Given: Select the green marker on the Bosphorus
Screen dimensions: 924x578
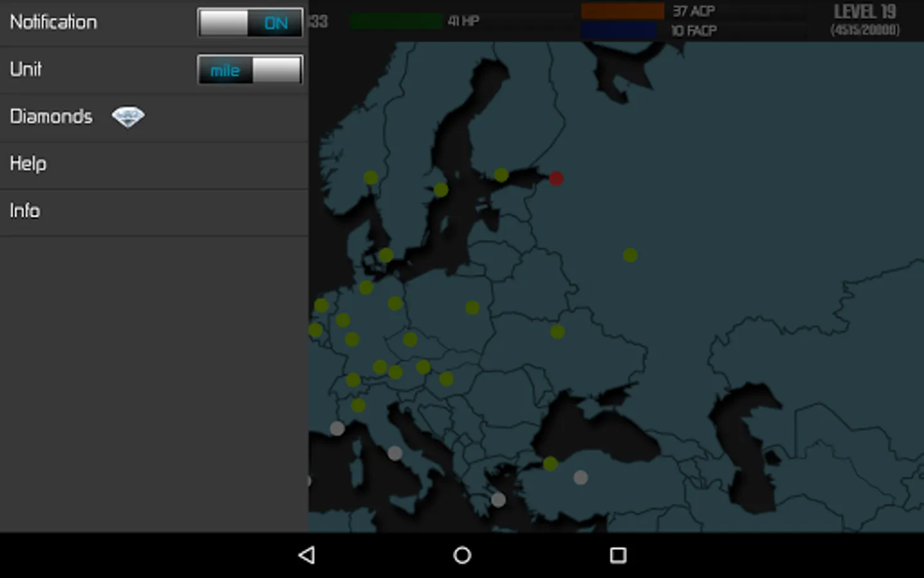Looking at the screenshot, I should coord(550,463).
